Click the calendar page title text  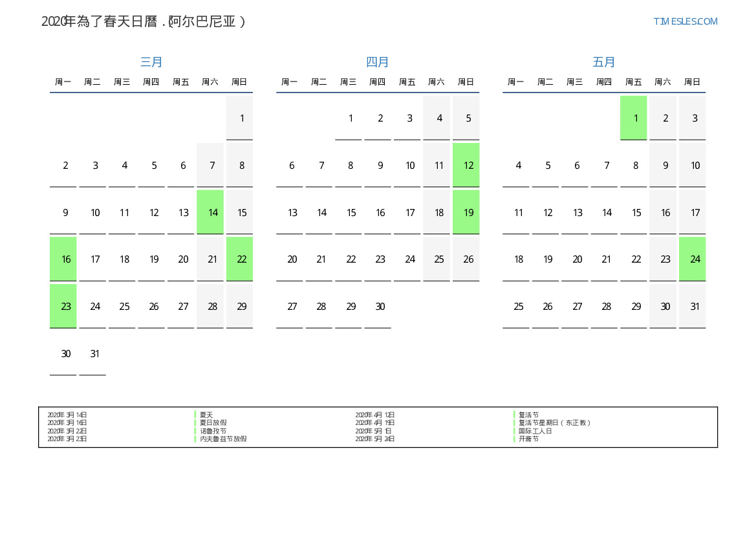coord(144,21)
